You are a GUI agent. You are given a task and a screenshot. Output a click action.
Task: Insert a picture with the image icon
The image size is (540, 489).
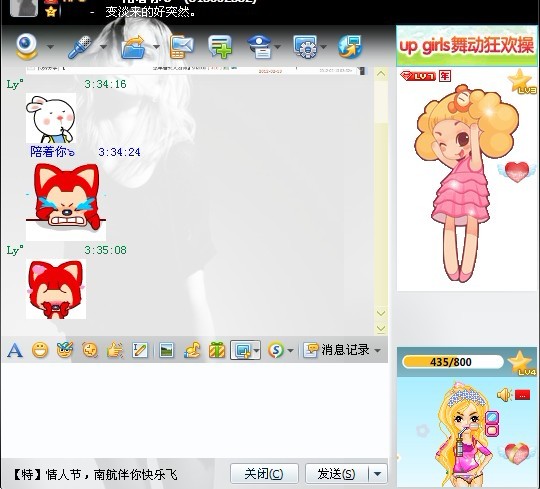pos(167,350)
